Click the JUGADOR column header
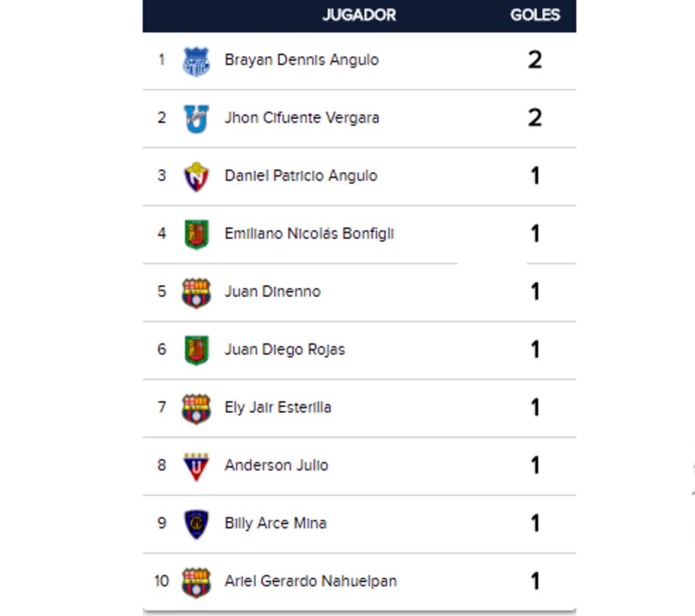The height and width of the screenshot is (616, 695). tap(359, 15)
